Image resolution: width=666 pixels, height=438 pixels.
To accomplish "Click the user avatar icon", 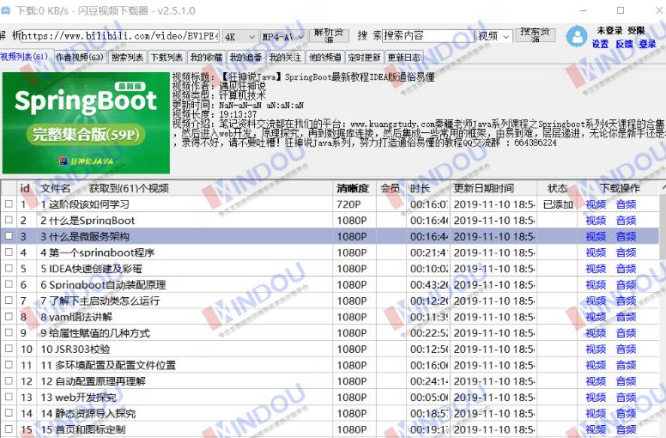I will pyautogui.click(x=577, y=36).
